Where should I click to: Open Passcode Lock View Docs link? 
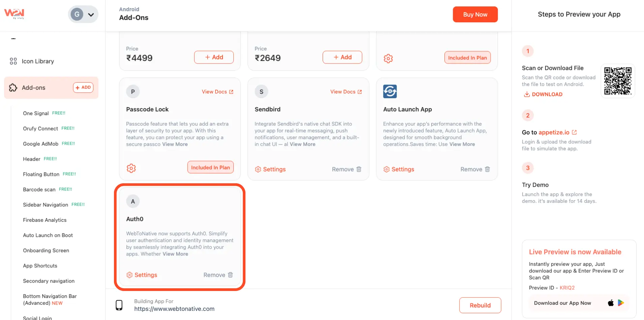(217, 92)
